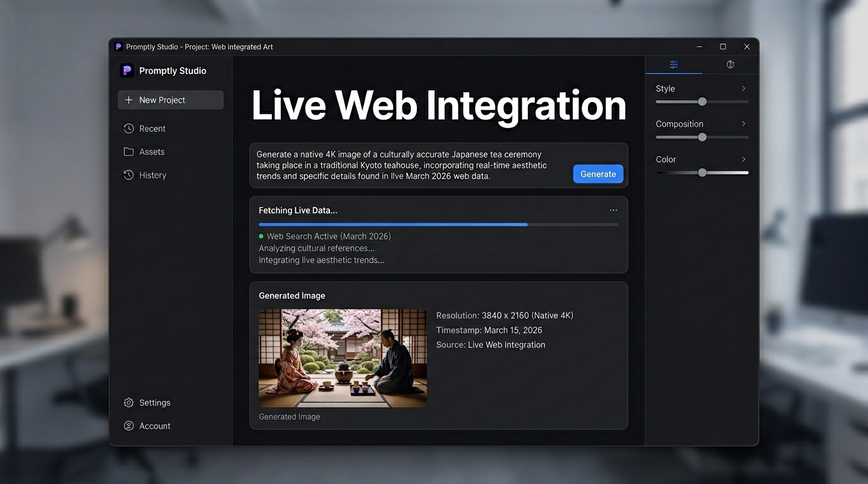Click the Assets folder icon

(129, 152)
